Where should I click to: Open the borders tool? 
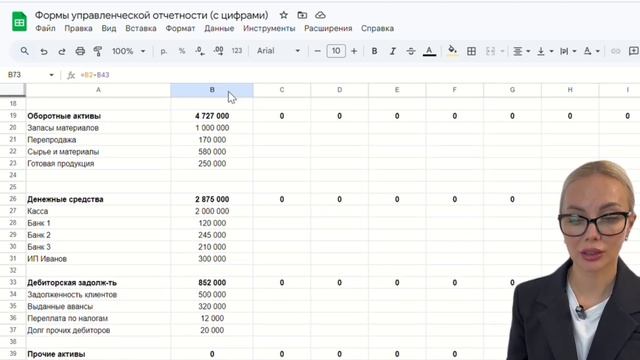point(471,51)
